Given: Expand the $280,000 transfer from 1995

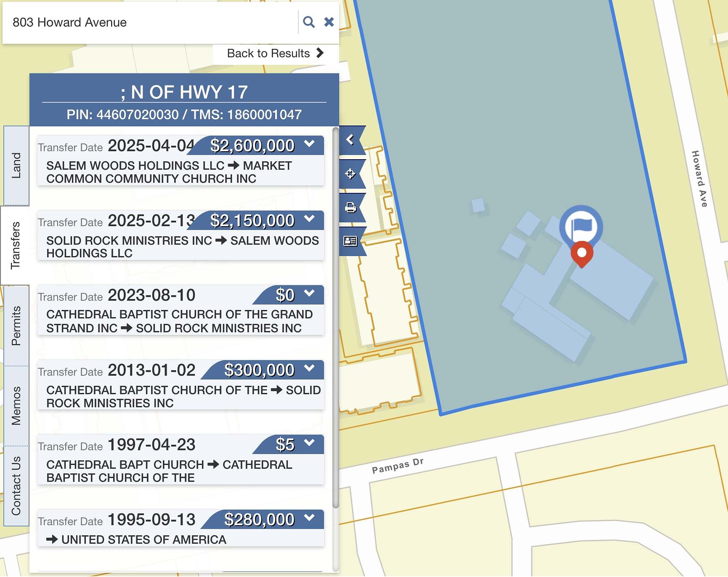Looking at the screenshot, I should tap(309, 518).
